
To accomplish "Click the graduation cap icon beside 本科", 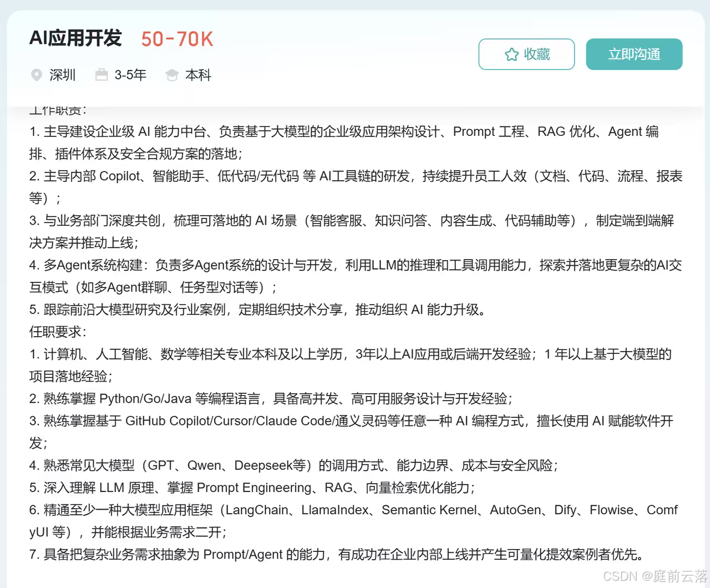I will [172, 75].
